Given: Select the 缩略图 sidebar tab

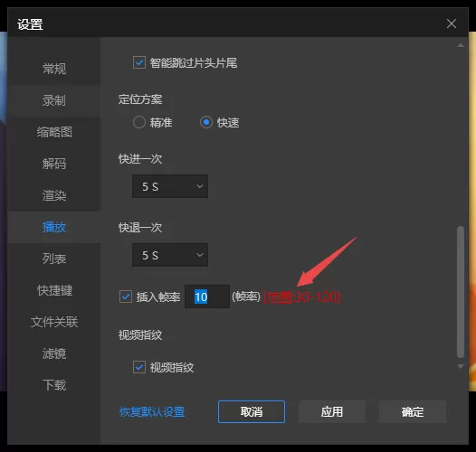Looking at the screenshot, I should (x=54, y=132).
